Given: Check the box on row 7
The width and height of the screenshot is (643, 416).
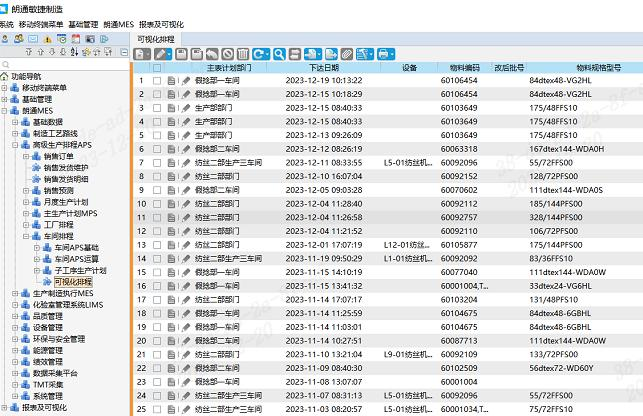Looking at the screenshot, I should click(x=156, y=161).
